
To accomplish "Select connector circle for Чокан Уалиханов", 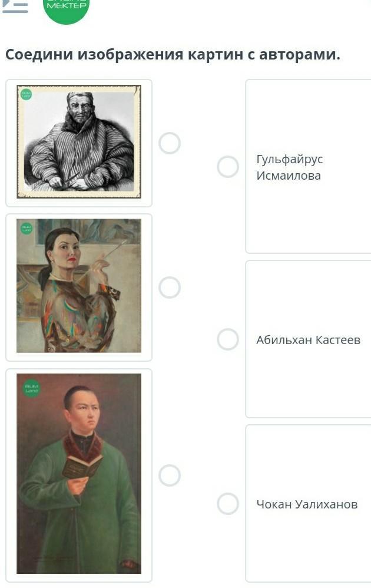I will 228,503.
